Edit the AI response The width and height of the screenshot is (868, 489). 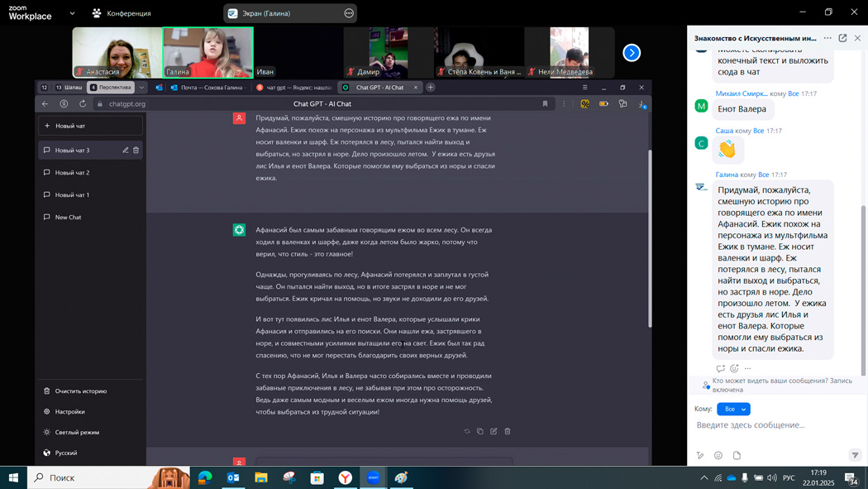[494, 431]
